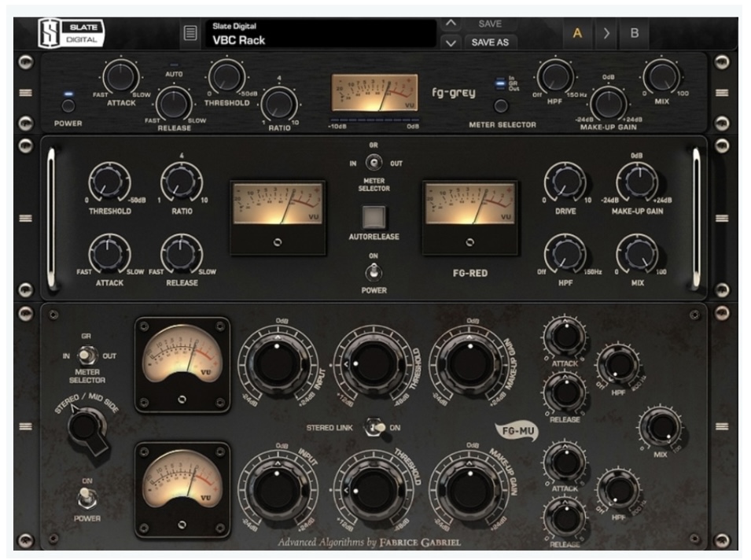This screenshot has height=560, width=751.
Task: Select the next preset with down chevron
Action: (x=450, y=42)
